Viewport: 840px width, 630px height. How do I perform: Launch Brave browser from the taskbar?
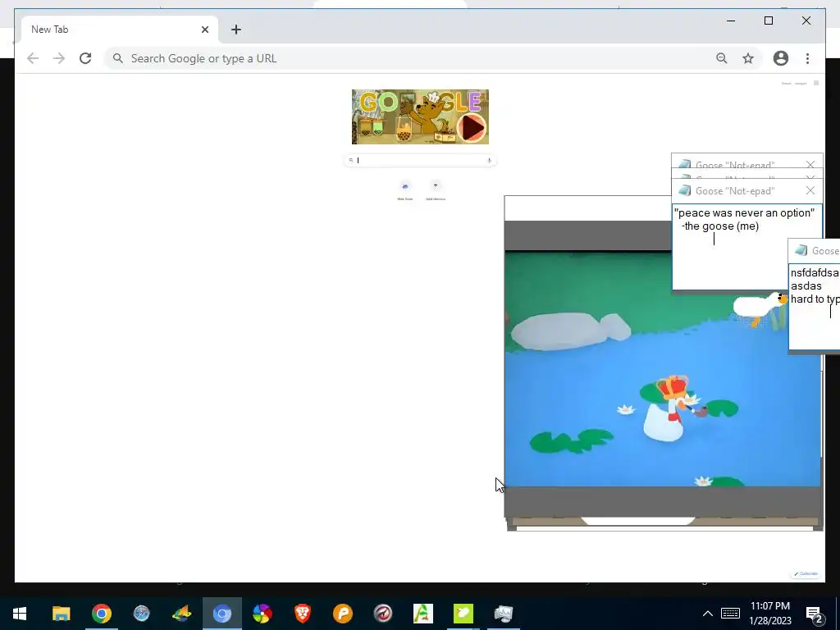pyautogui.click(x=302, y=614)
